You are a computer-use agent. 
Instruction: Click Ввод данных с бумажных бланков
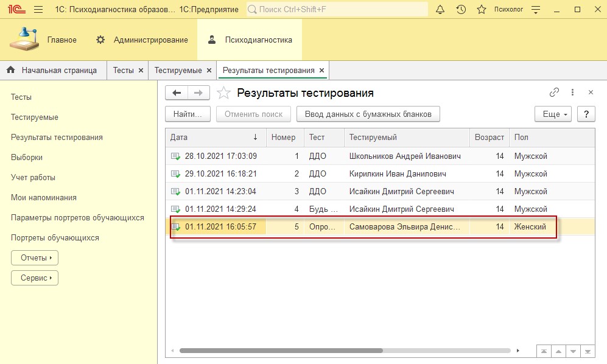point(368,114)
